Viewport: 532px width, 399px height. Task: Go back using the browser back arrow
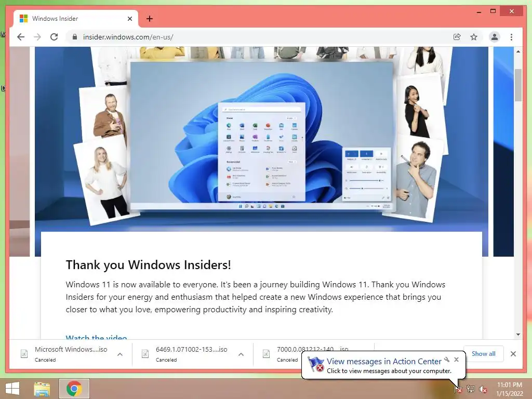(x=21, y=37)
